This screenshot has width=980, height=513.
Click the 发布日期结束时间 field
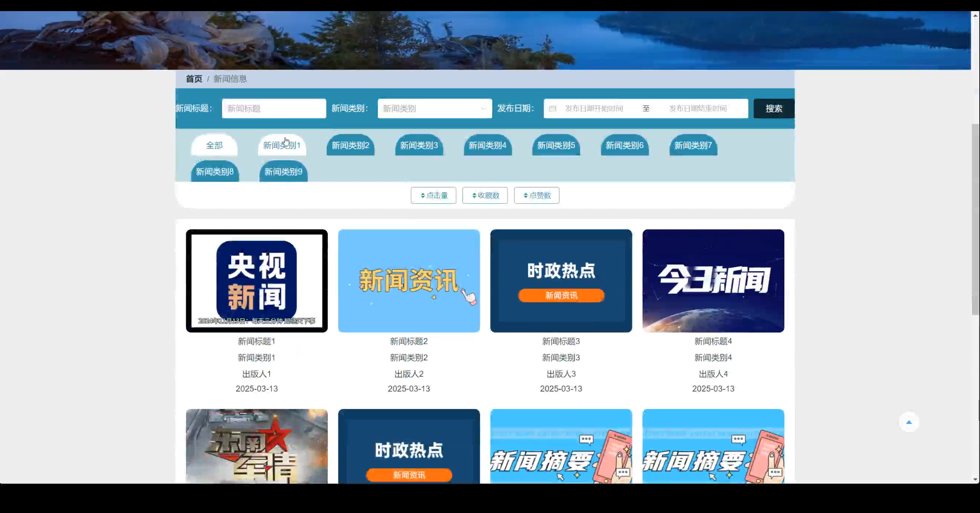pos(697,109)
